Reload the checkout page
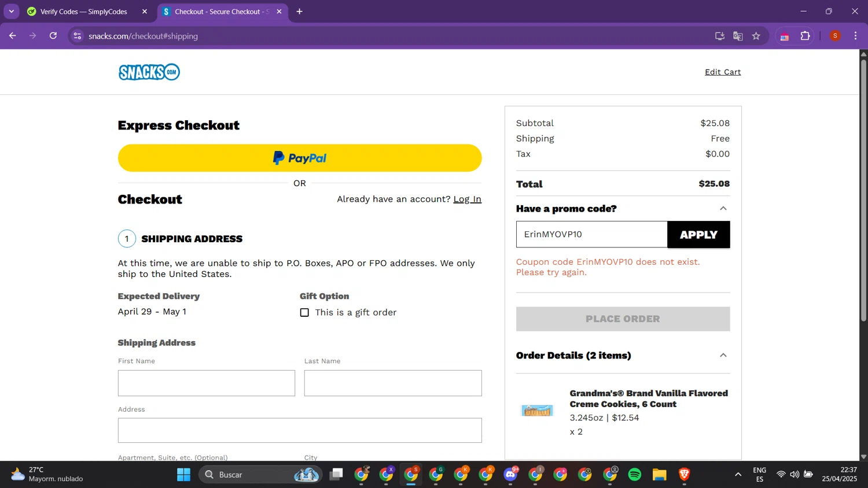This screenshot has width=868, height=488. (x=53, y=36)
